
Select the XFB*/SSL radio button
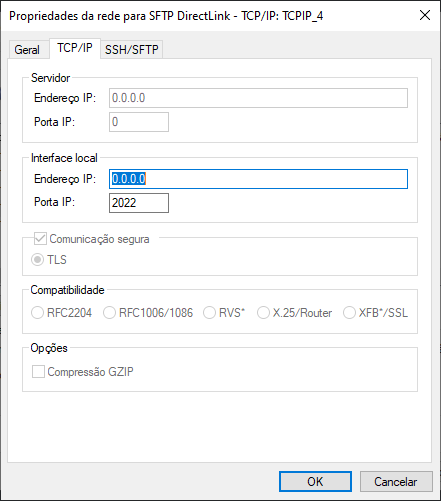[x=349, y=313]
